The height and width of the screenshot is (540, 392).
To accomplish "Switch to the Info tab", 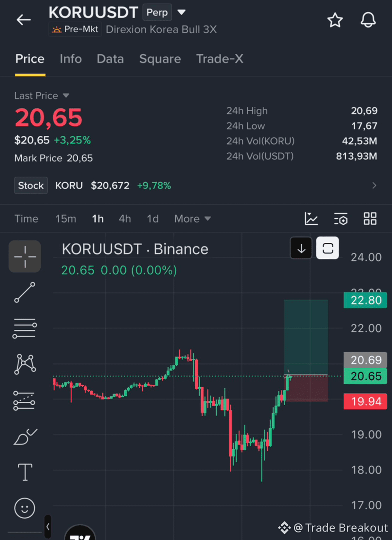I will click(x=71, y=59).
